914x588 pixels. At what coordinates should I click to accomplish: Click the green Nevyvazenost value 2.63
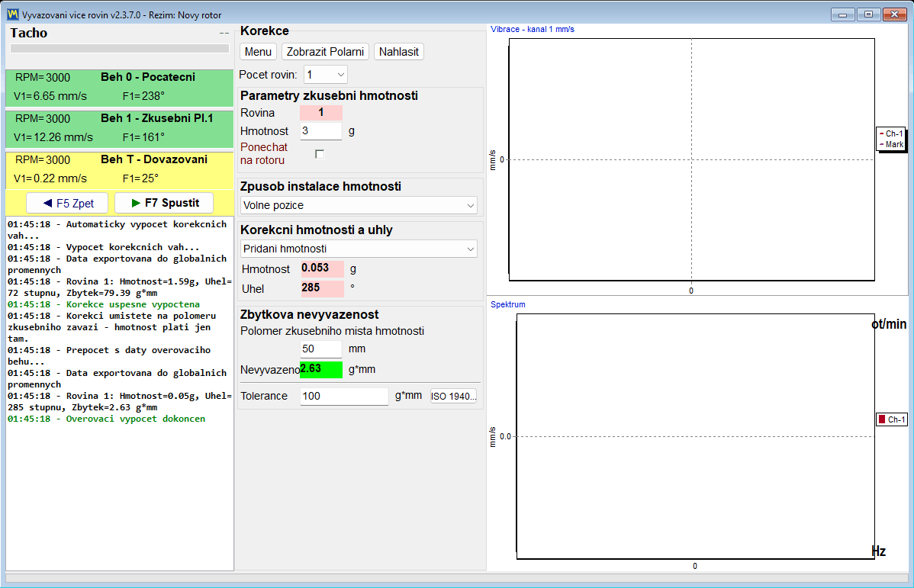[321, 369]
